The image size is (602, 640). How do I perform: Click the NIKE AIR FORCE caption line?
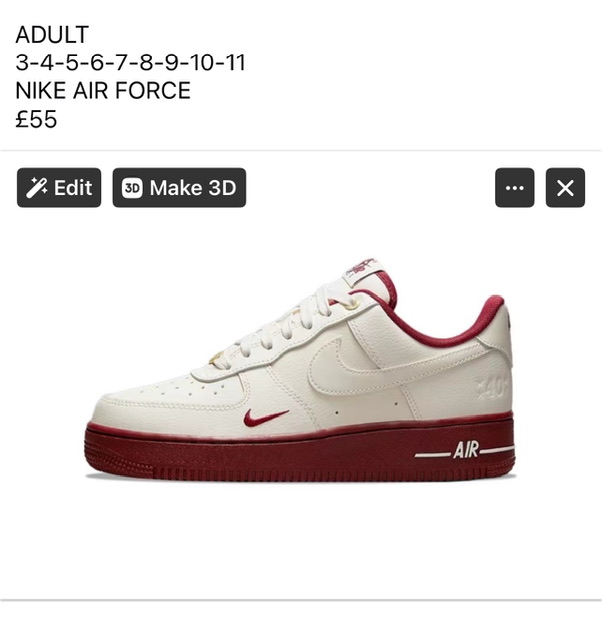coord(103,90)
